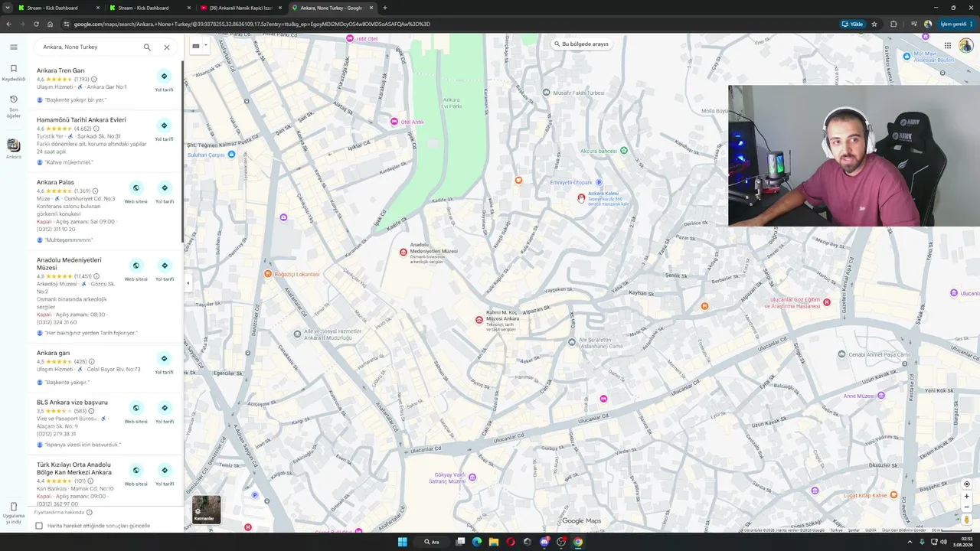Select the Ankara, None Turkey Google Maps tab

[x=332, y=8]
